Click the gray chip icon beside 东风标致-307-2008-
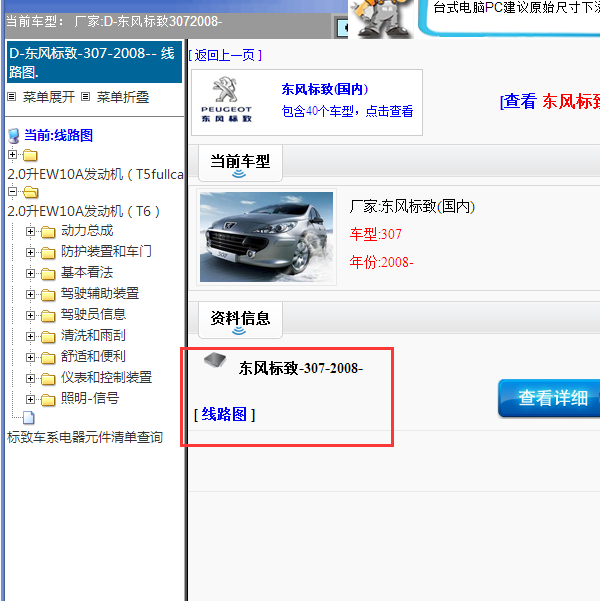 coord(215,360)
